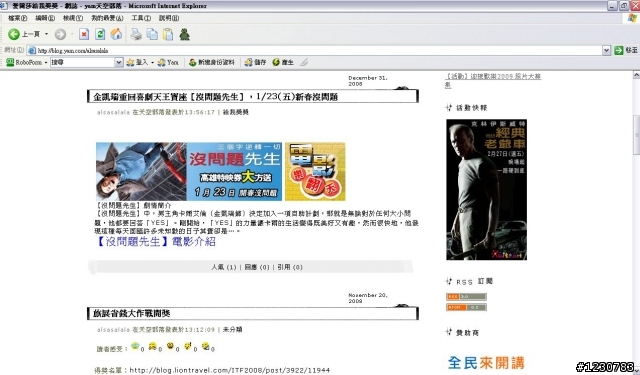This screenshot has width=640, height=375.
Task: Refresh the page with the green arrows icon
Action: coord(100,34)
